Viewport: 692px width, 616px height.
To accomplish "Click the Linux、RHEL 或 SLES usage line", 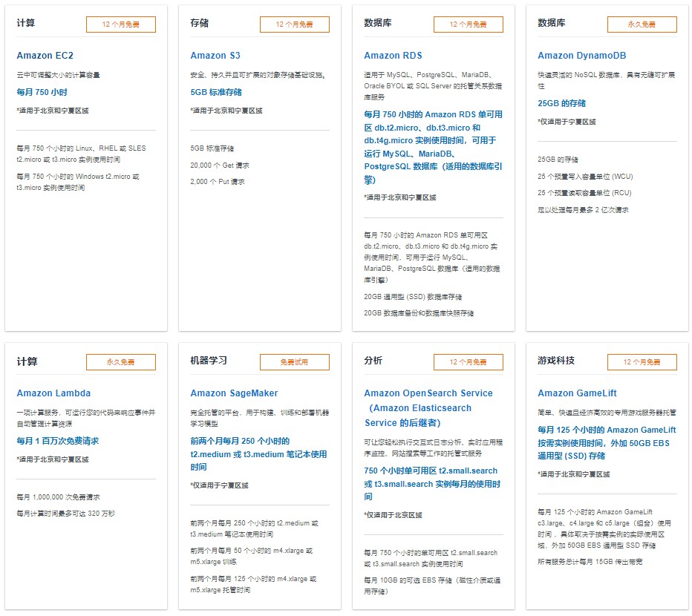I will (81, 154).
